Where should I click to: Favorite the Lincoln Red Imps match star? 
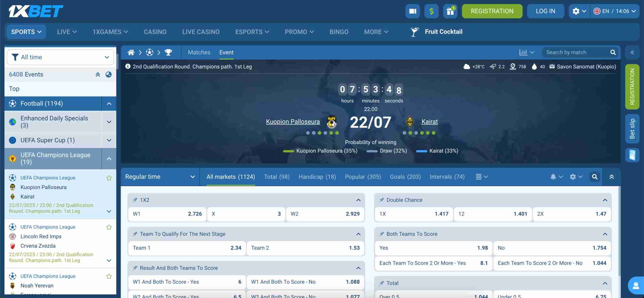click(109, 227)
